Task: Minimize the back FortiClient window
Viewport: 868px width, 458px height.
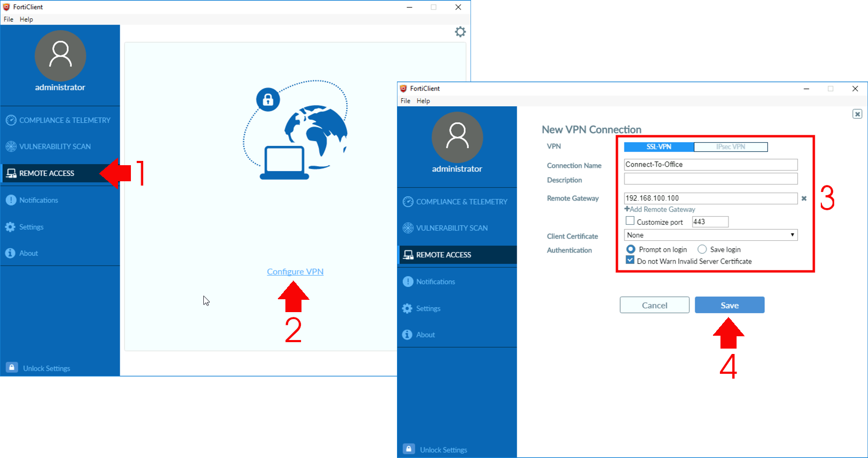Action: point(409,7)
